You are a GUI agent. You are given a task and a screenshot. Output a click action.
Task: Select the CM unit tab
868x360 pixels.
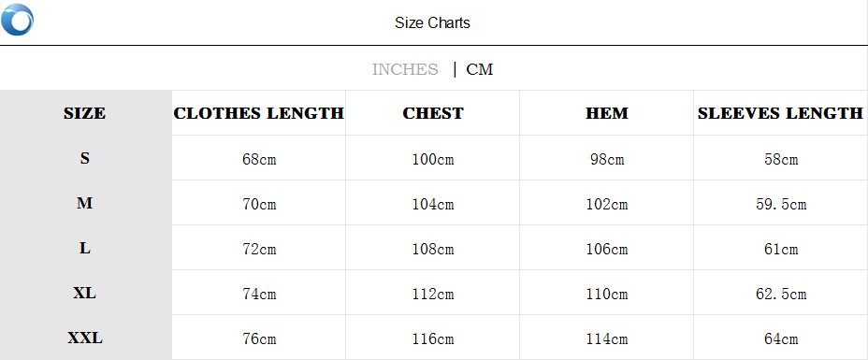tap(480, 70)
